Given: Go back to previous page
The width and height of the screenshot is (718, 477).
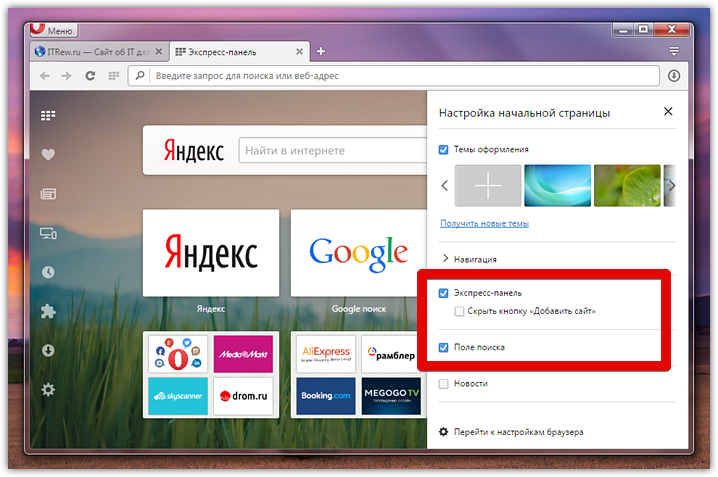Looking at the screenshot, I should [44, 76].
